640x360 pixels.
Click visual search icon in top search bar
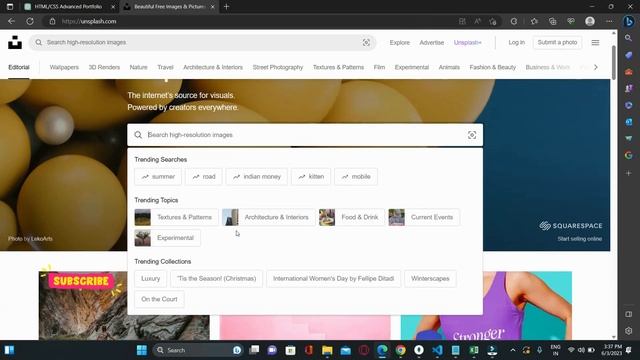366,42
